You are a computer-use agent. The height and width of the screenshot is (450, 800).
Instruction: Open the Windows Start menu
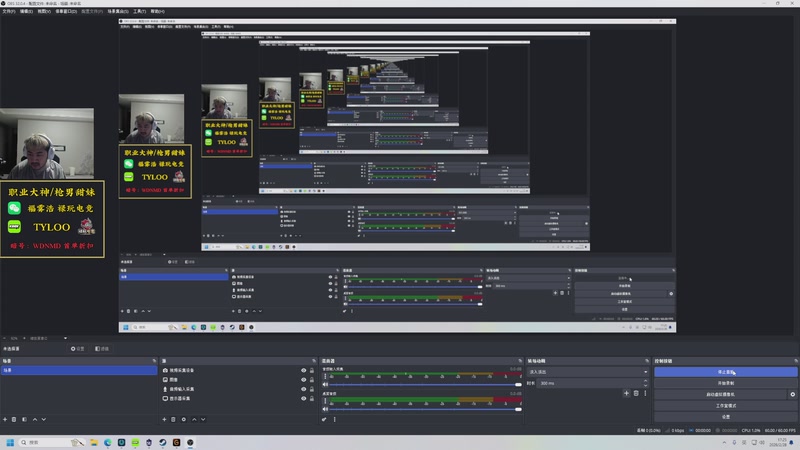pyautogui.click(x=10, y=442)
